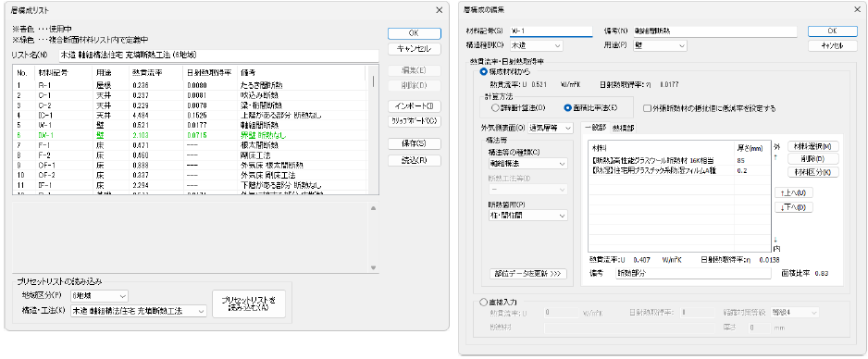Close the 層構成リスト dialog
Viewport: 868px width, 359px height.
pos(439,10)
